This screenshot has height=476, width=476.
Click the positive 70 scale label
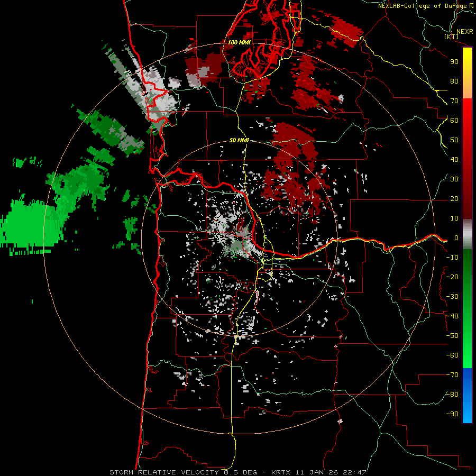(x=454, y=101)
